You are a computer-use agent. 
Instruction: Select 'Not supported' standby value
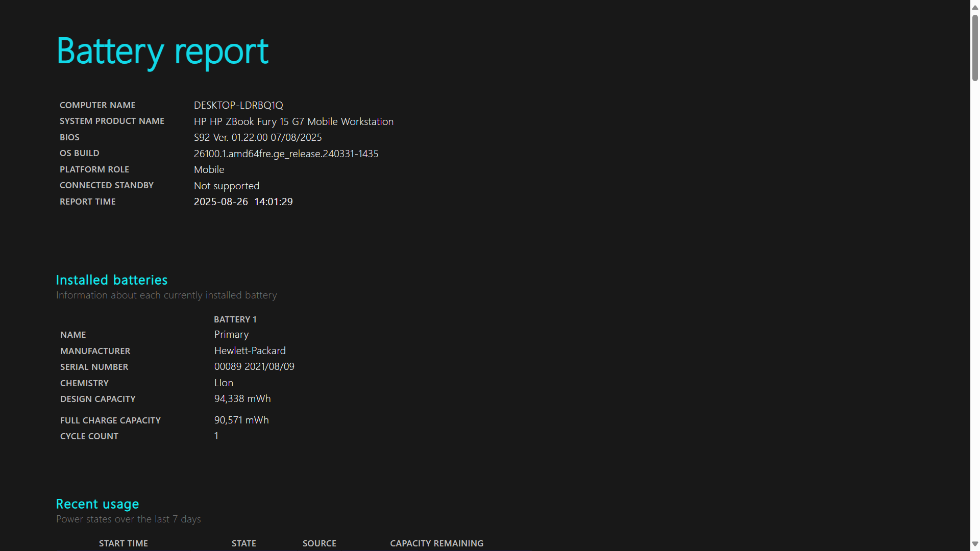227,186
